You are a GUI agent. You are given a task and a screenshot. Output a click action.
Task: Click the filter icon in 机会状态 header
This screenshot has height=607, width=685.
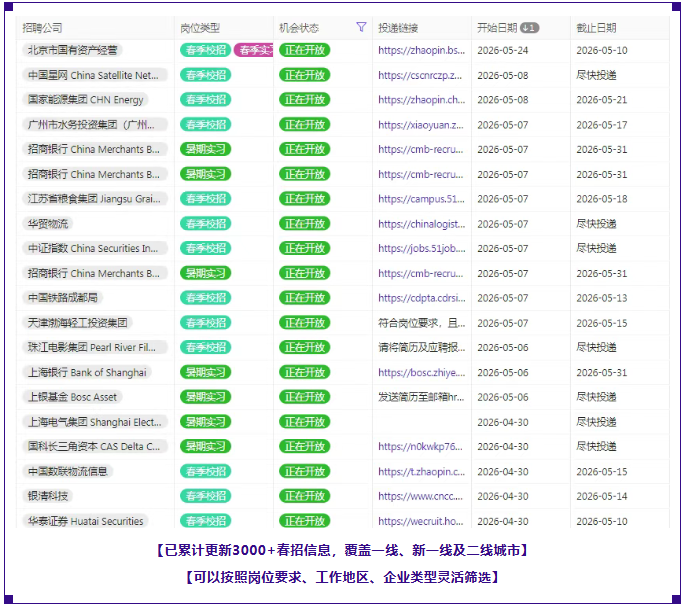[x=361, y=27]
